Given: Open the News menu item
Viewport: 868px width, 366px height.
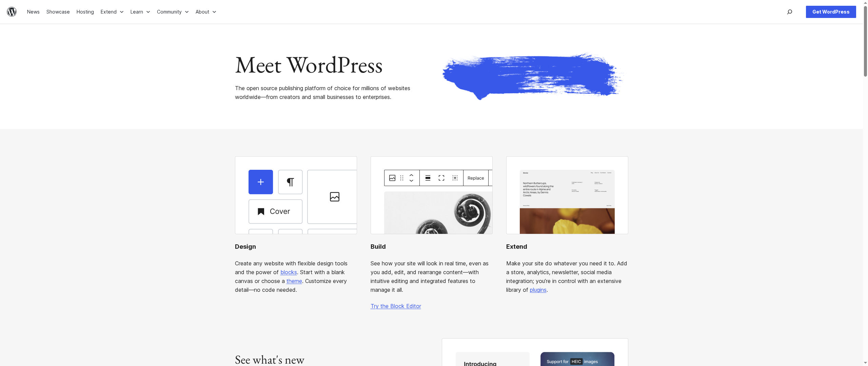Looking at the screenshot, I should coord(33,12).
